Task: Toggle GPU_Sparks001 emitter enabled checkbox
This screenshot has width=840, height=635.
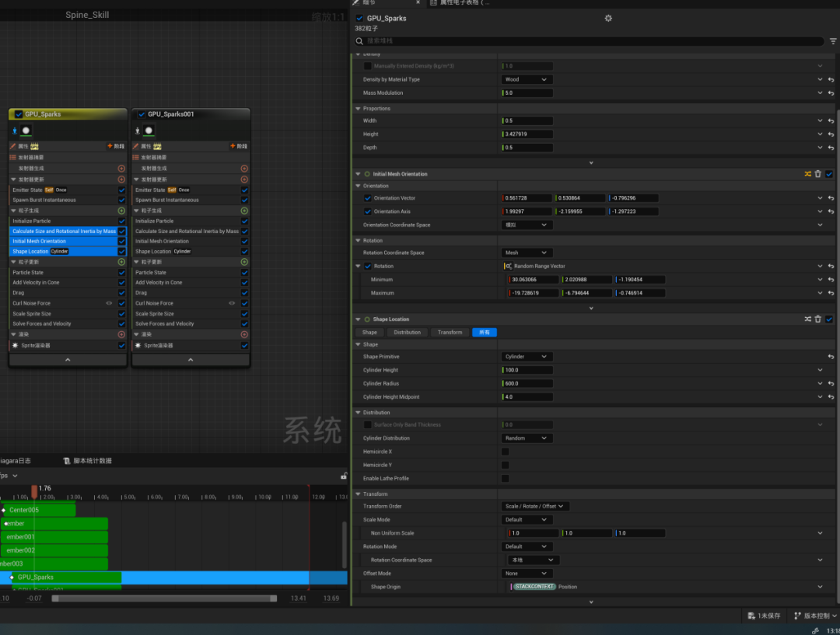Action: 142,114
